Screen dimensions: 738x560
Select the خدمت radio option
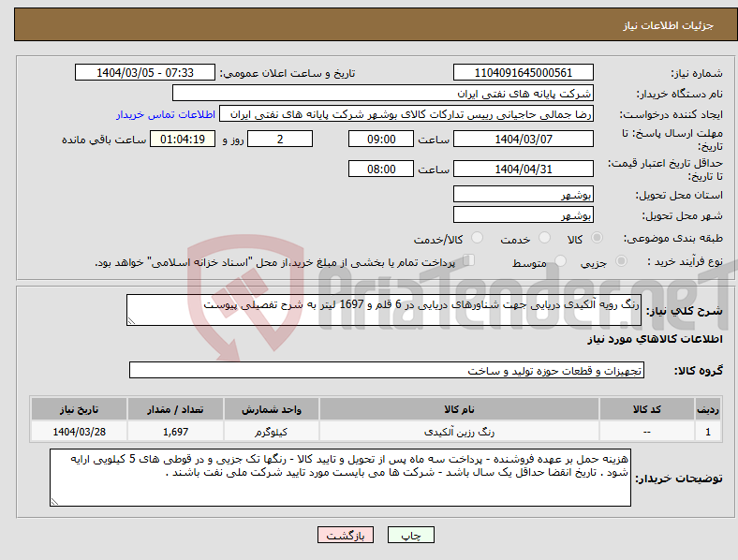pos(544,238)
